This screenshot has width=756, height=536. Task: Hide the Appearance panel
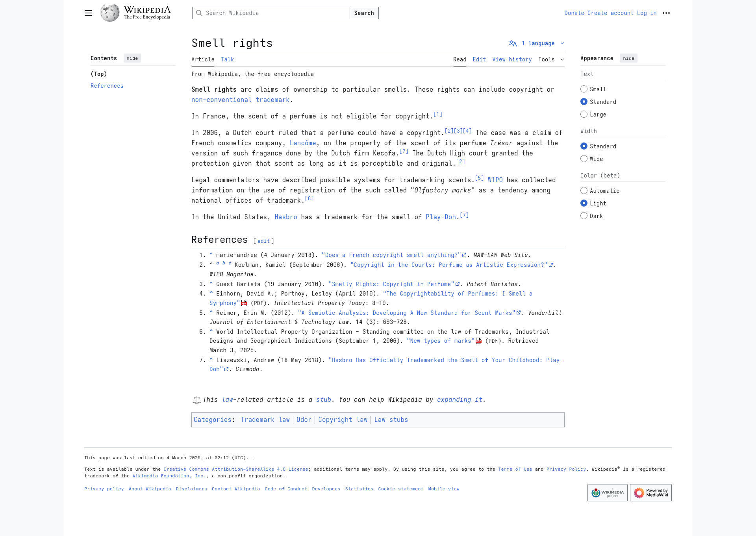click(628, 58)
